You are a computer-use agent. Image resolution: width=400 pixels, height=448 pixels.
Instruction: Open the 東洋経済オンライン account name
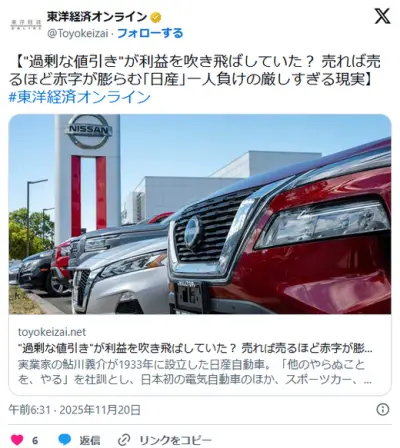pos(97,17)
